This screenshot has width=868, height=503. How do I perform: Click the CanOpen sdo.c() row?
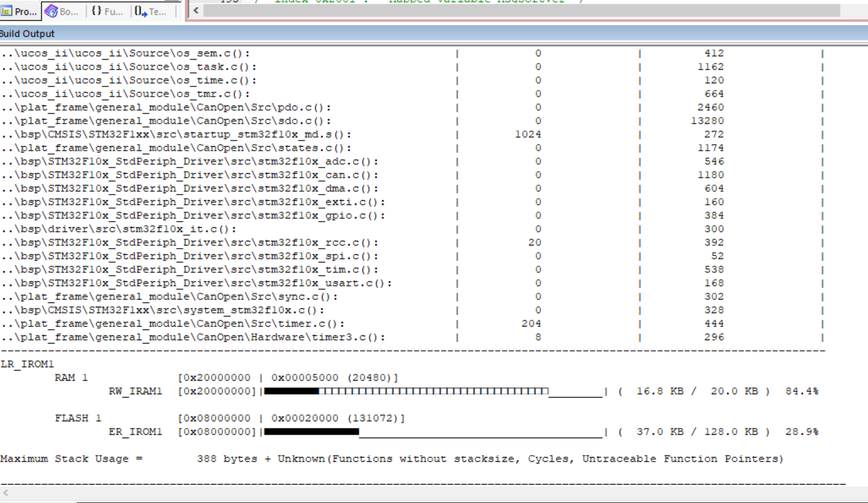pos(411,120)
